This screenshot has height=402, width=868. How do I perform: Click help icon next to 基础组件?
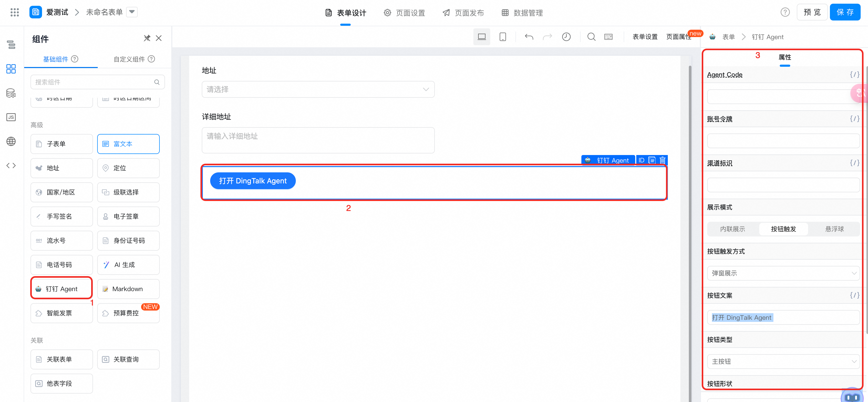(75, 59)
